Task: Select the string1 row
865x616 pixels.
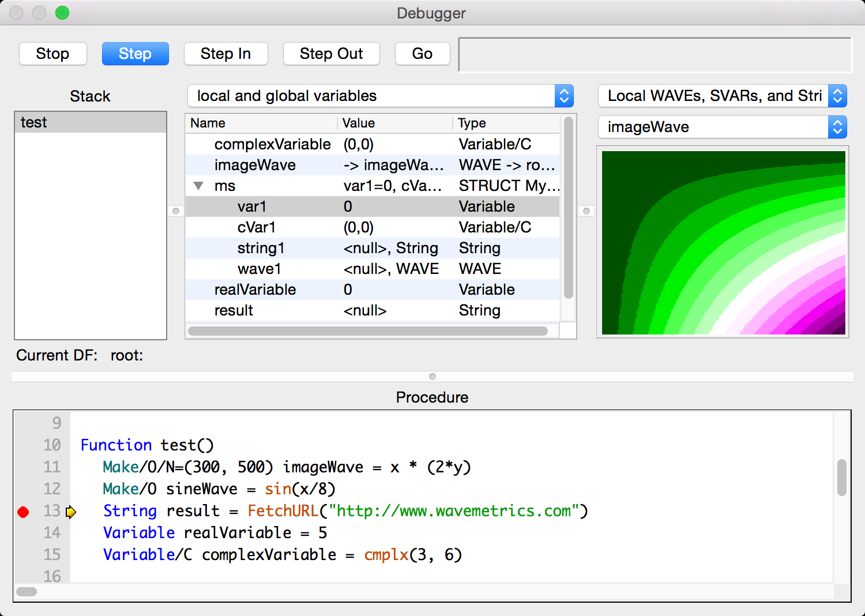Action: [373, 248]
